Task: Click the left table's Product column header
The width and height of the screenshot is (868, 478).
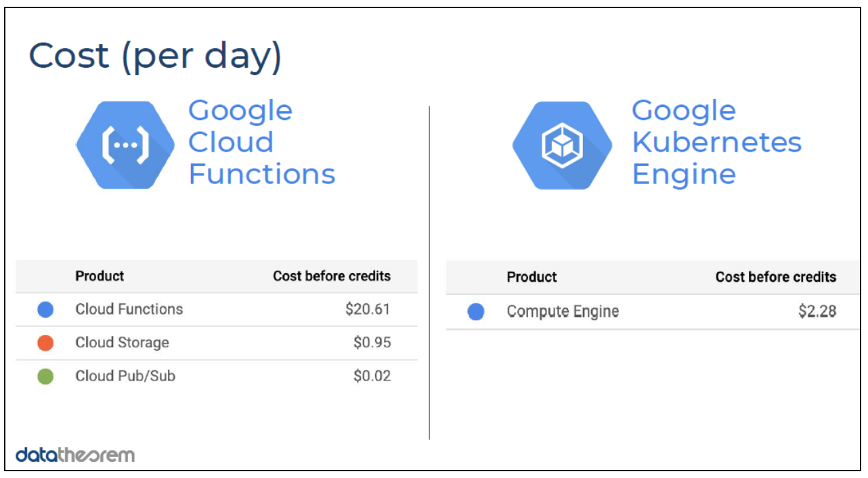Action: 100,276
